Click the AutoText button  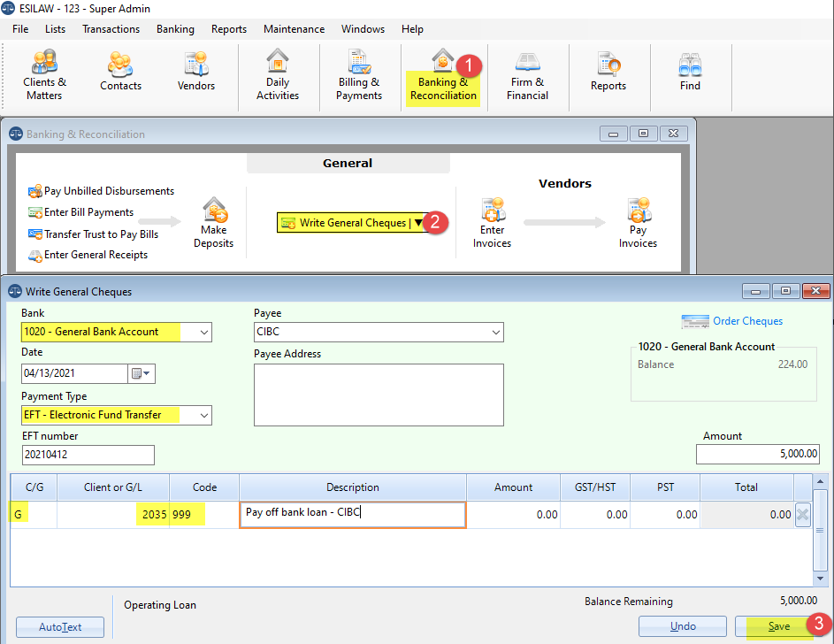coord(60,627)
